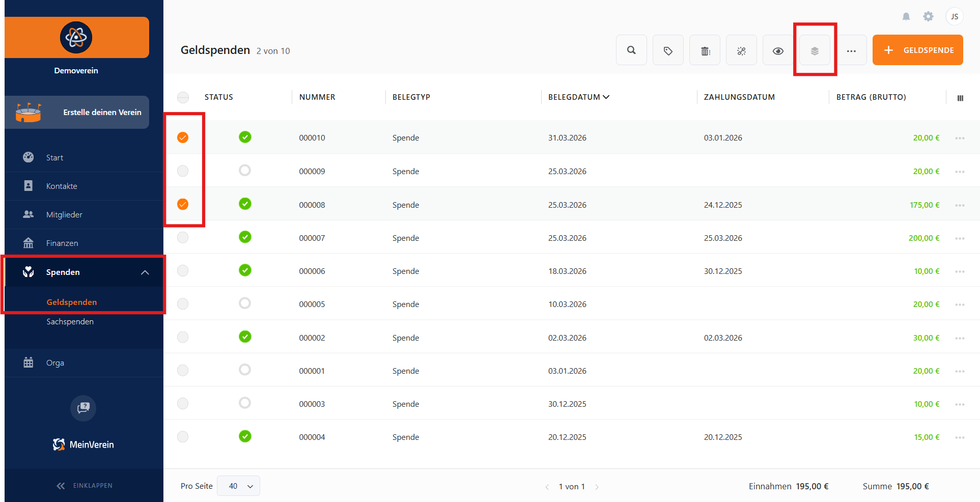Open the notifications bell

coord(906,17)
